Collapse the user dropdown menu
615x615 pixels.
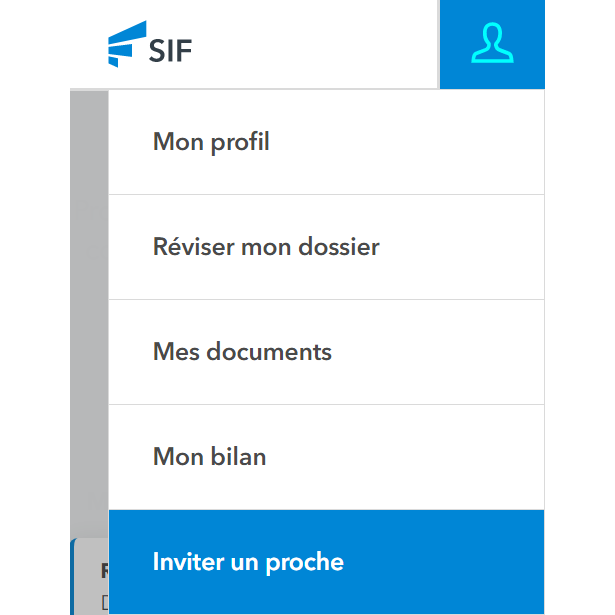coord(491,44)
